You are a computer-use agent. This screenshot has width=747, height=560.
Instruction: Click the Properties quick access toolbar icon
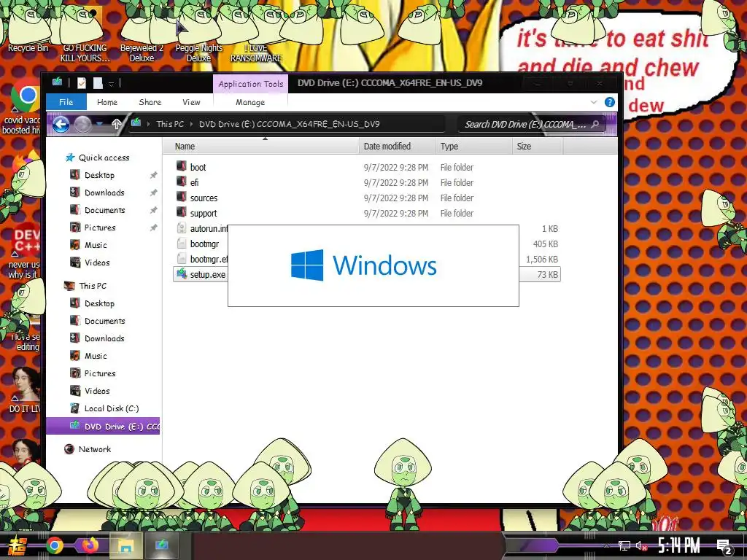82,83
